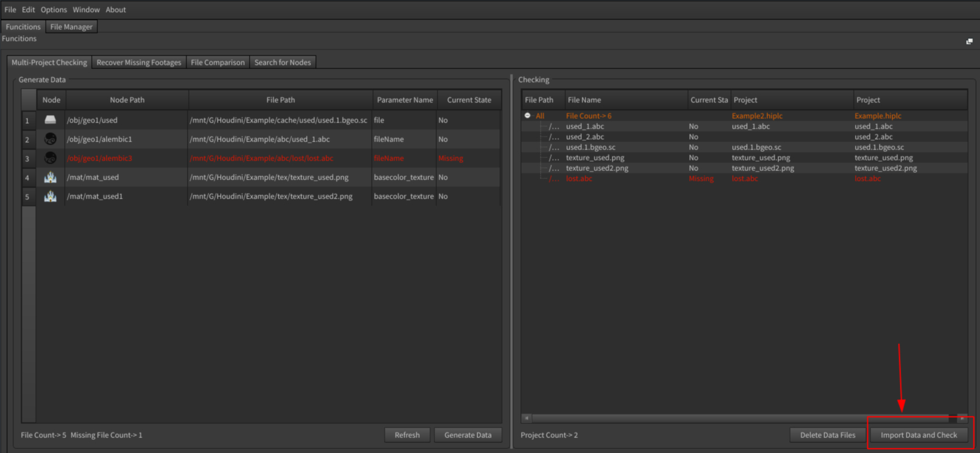Viewport: 980px width, 453px height.
Task: Click the geo node icon in row 1
Action: coord(51,120)
